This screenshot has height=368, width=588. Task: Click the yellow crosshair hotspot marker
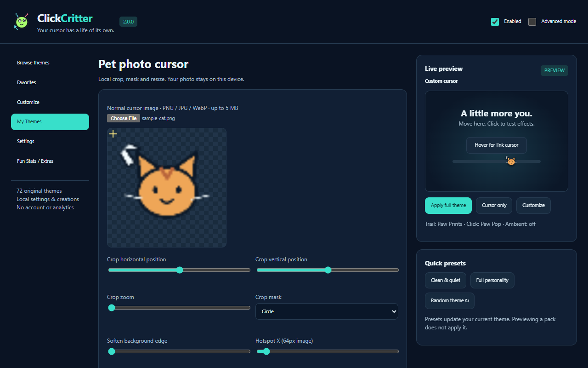pyautogui.click(x=113, y=134)
